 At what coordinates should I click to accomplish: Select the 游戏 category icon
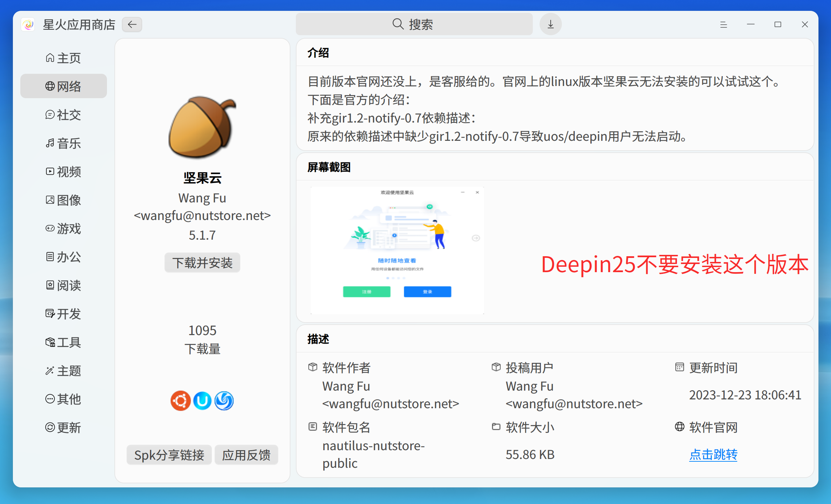click(50, 229)
